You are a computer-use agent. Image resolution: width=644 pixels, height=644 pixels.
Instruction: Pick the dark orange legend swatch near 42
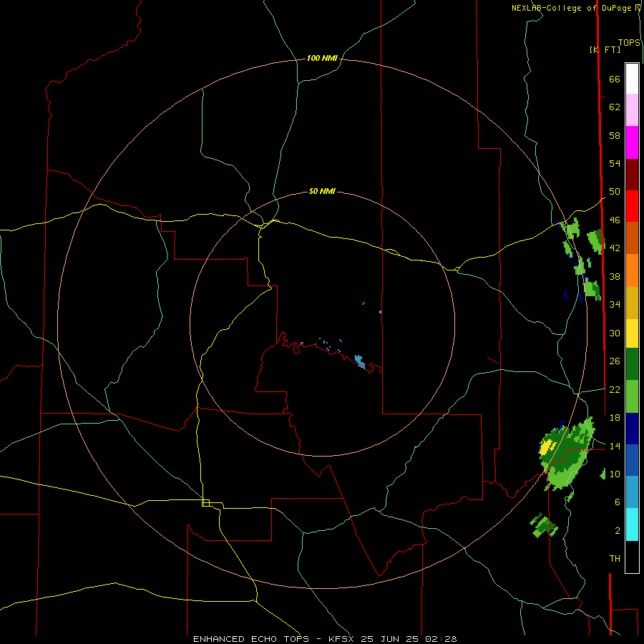click(632, 238)
